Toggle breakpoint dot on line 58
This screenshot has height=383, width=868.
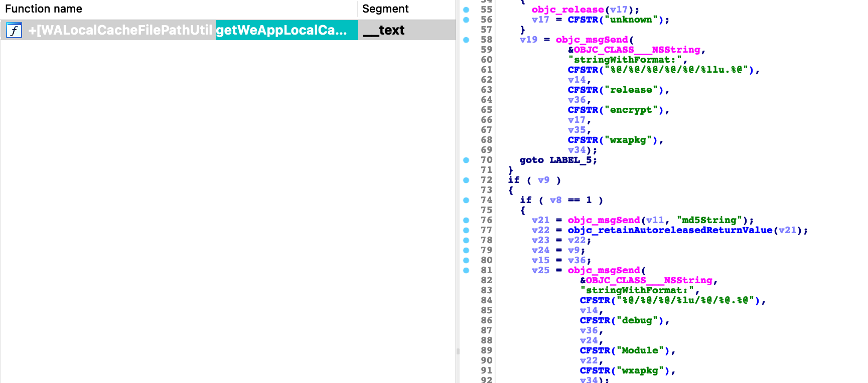click(466, 40)
